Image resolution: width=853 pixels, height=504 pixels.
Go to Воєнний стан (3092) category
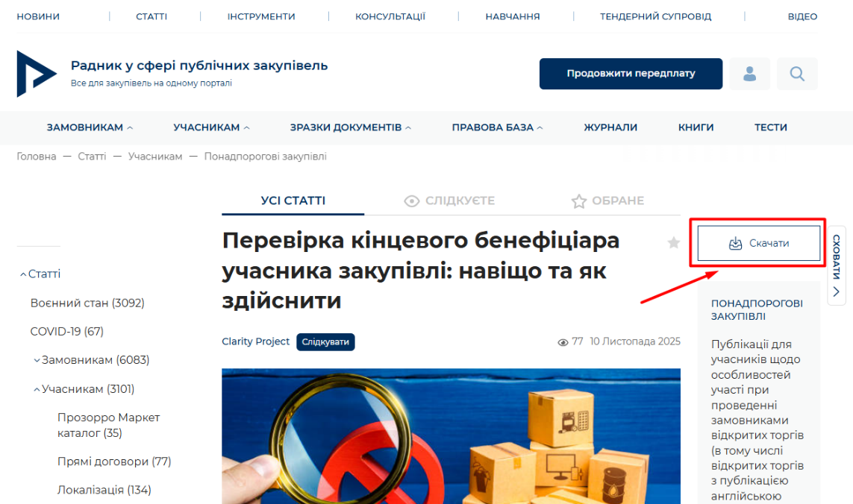point(87,303)
